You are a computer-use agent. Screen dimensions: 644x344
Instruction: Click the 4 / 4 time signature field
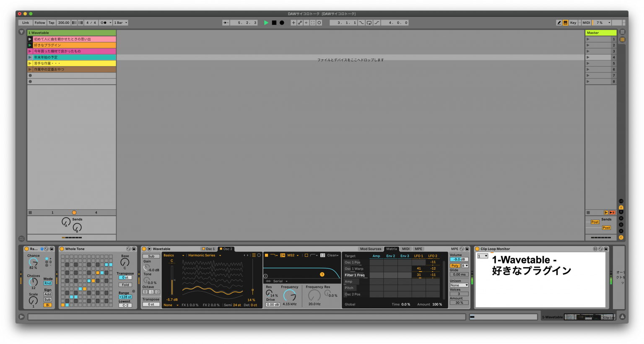click(x=91, y=23)
